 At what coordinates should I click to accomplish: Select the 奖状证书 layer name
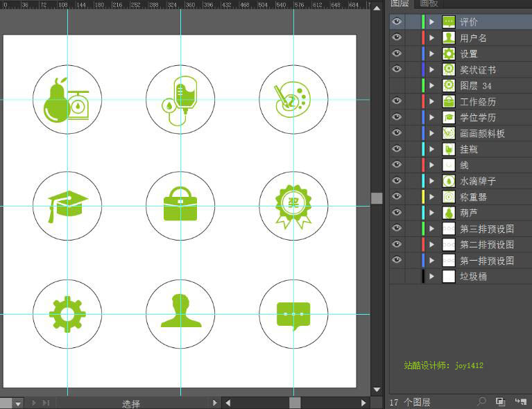478,70
